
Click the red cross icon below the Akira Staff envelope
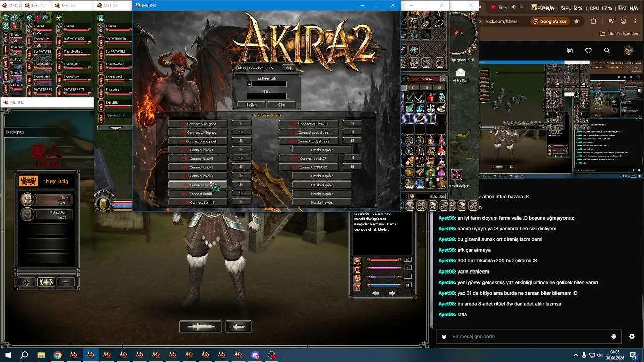456,175
